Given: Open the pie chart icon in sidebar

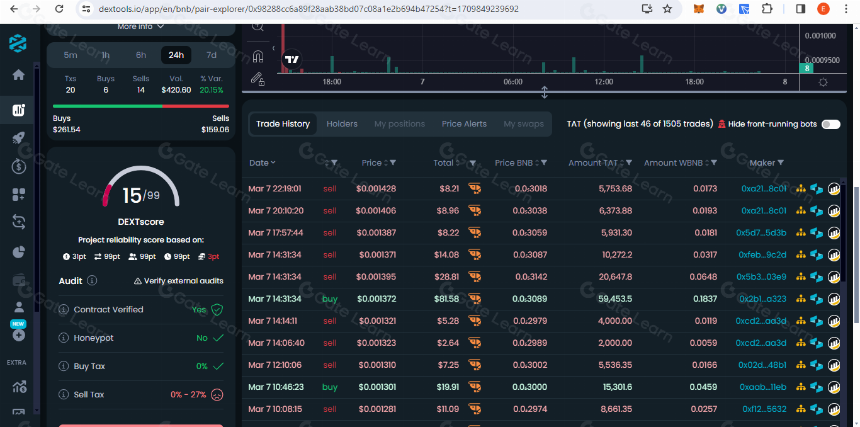Looking at the screenshot, I should click(19, 252).
